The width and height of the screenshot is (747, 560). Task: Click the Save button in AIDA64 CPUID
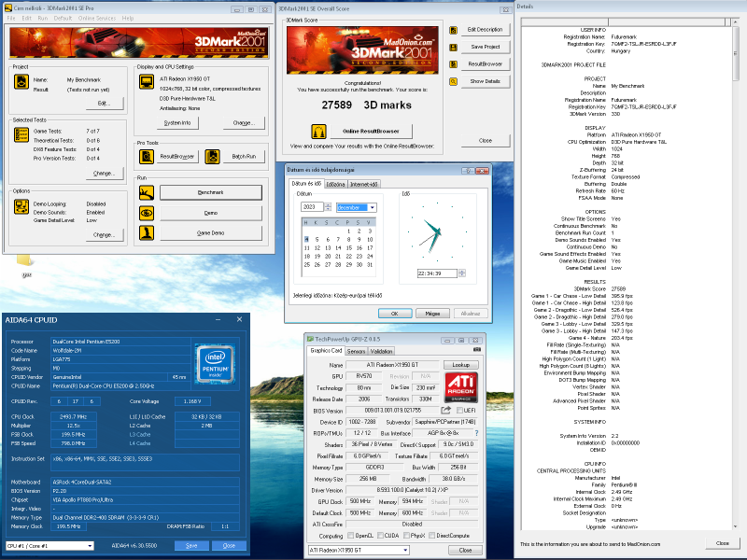191,546
